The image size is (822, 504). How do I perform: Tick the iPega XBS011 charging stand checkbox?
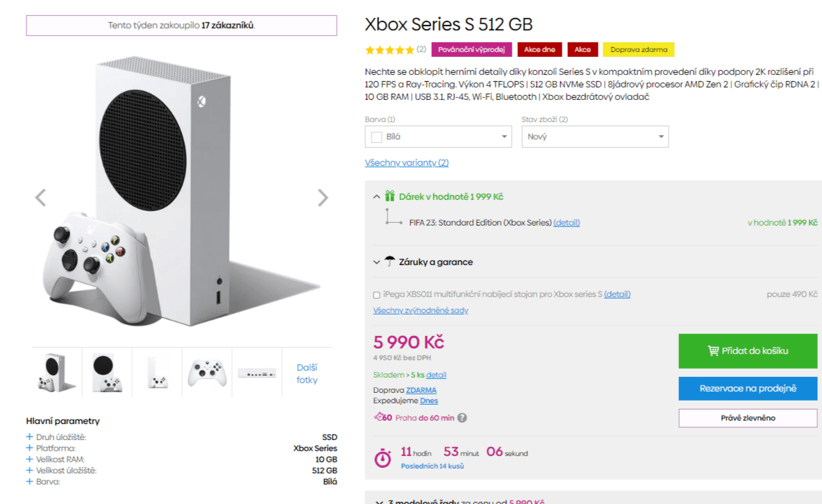[x=376, y=295]
